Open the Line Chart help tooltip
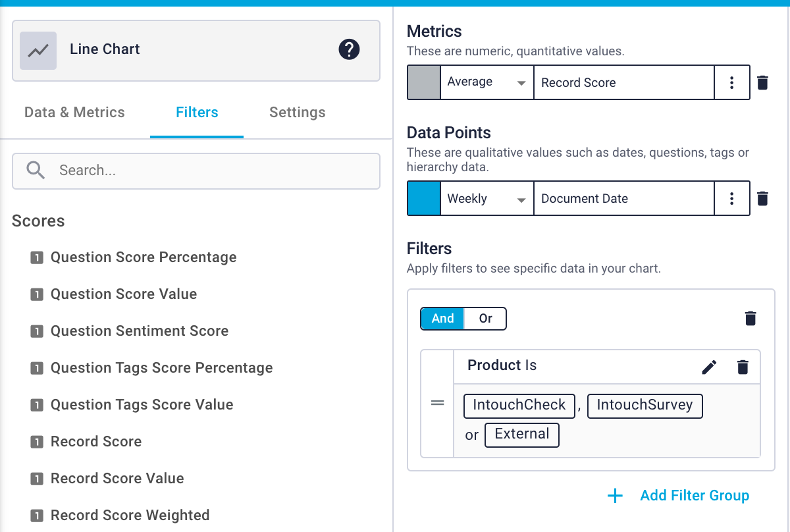The height and width of the screenshot is (532, 790). tap(350, 49)
